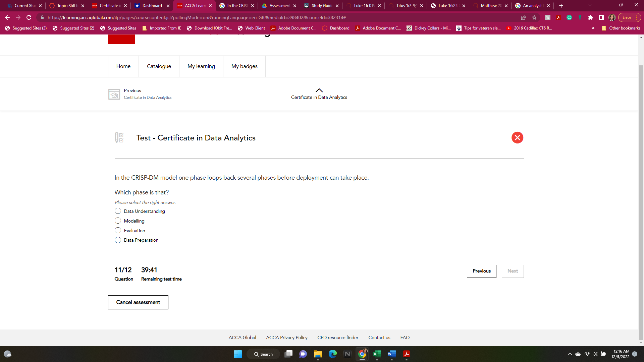
Task: Open the Extensions puzzle-piece icon
Action: pos(590,17)
